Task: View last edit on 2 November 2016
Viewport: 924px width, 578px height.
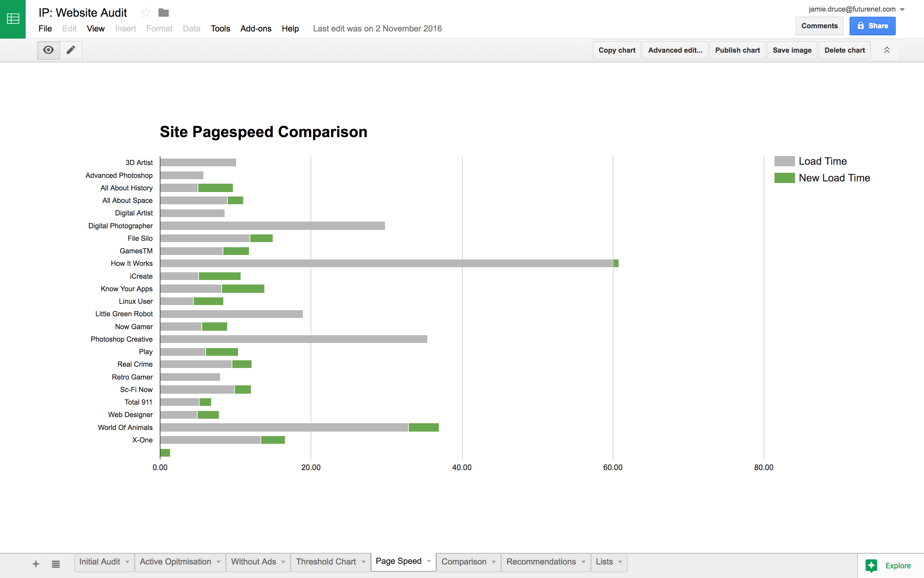Action: (377, 29)
